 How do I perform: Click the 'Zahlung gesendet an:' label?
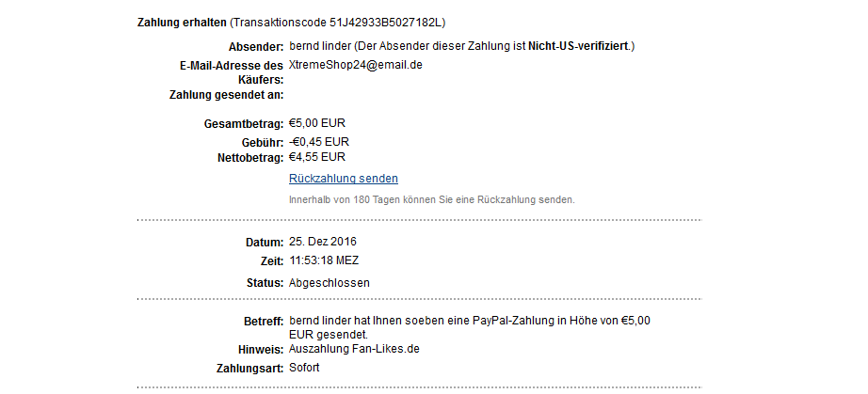226,95
